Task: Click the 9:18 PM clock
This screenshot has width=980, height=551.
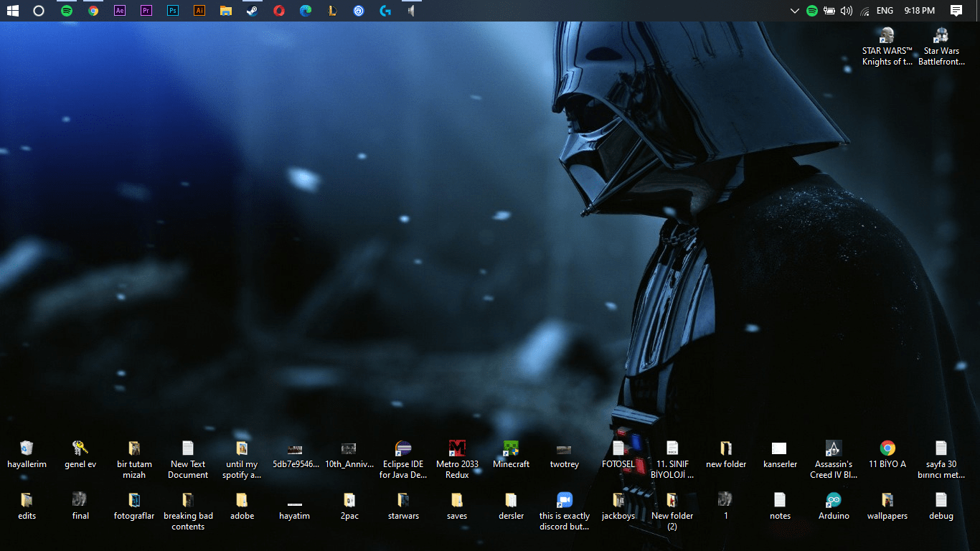Action: click(919, 11)
